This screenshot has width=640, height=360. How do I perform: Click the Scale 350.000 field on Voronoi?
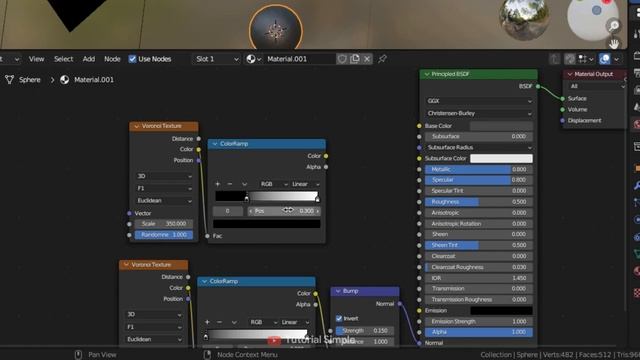pos(164,224)
